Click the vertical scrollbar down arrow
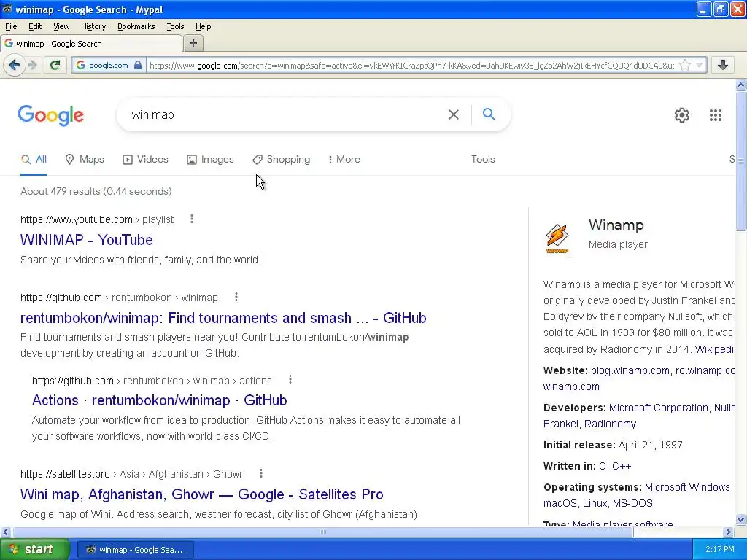 click(x=740, y=519)
